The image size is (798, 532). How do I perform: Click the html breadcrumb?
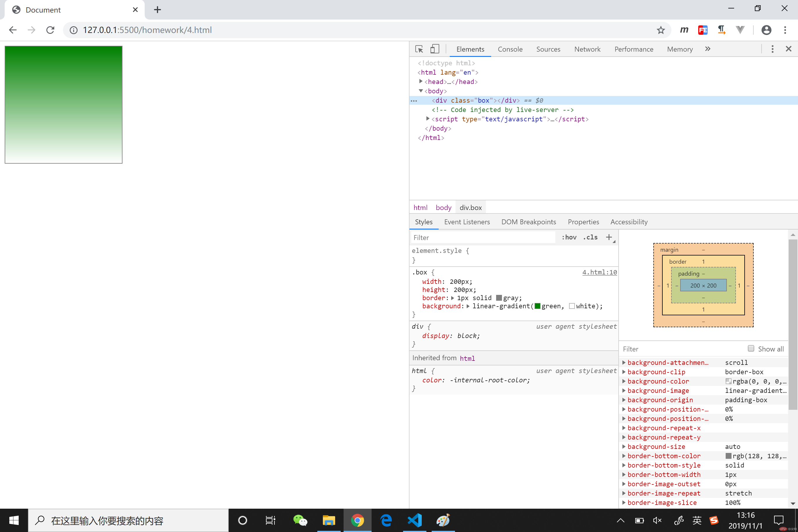tap(420, 208)
